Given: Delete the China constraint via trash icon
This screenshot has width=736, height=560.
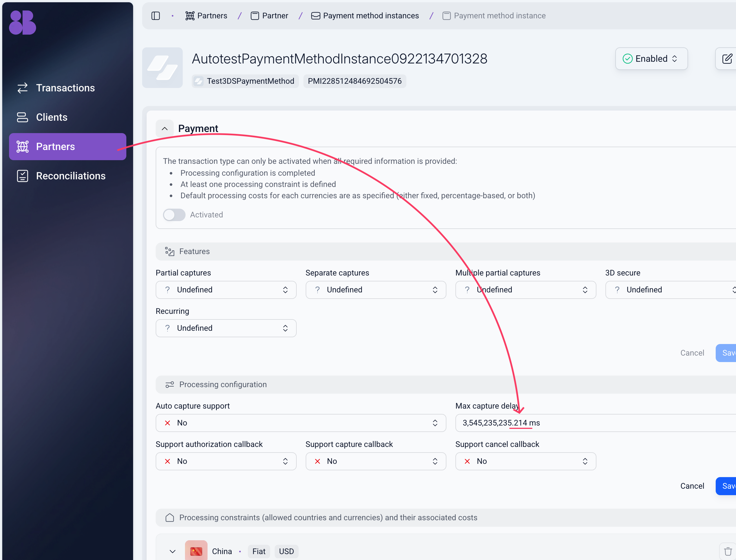Looking at the screenshot, I should [x=728, y=551].
